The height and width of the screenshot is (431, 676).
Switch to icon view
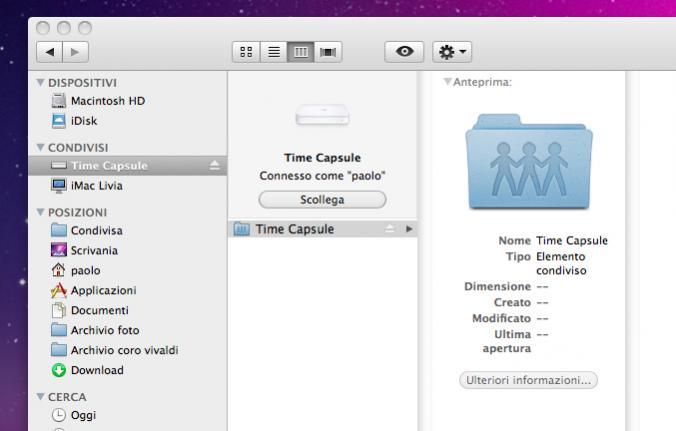point(246,52)
